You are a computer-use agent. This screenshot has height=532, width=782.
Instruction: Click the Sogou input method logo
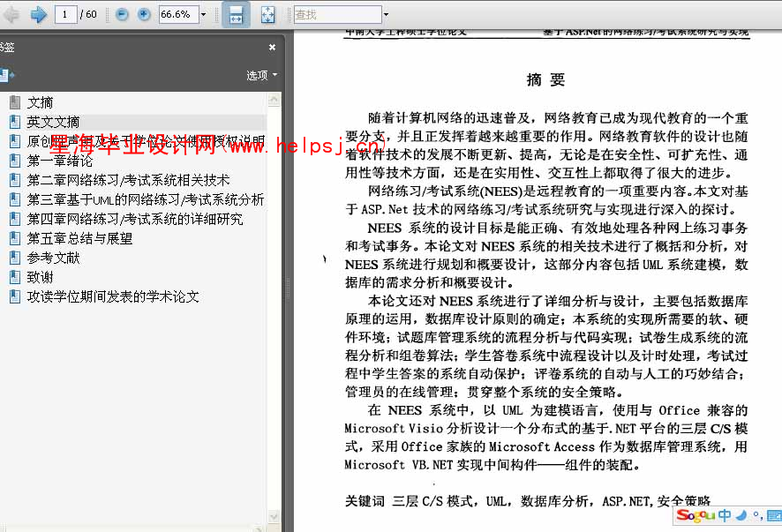pos(696,515)
